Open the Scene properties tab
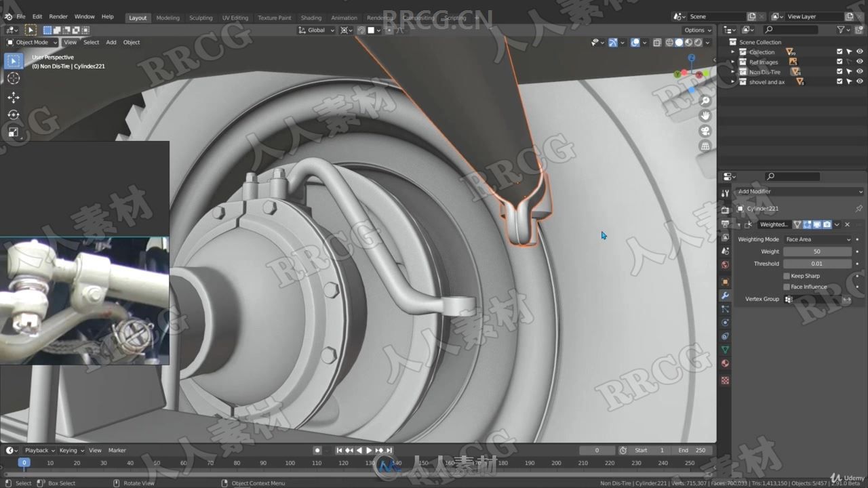Viewport: 868px width, 488px height. pyautogui.click(x=725, y=251)
